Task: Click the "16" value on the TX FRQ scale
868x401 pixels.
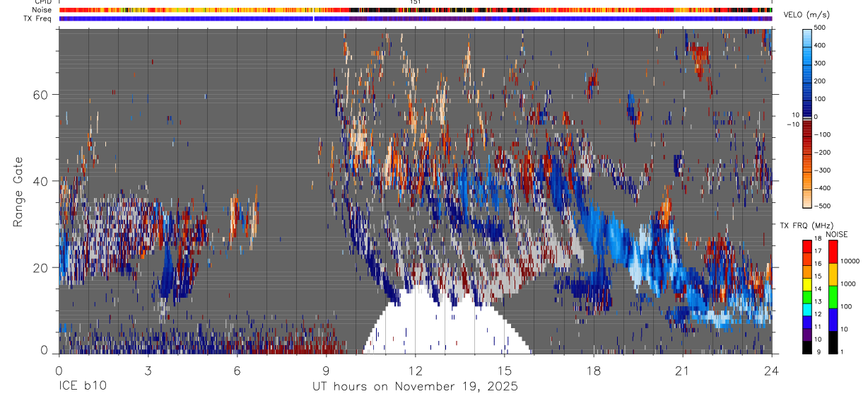Action: [x=819, y=263]
